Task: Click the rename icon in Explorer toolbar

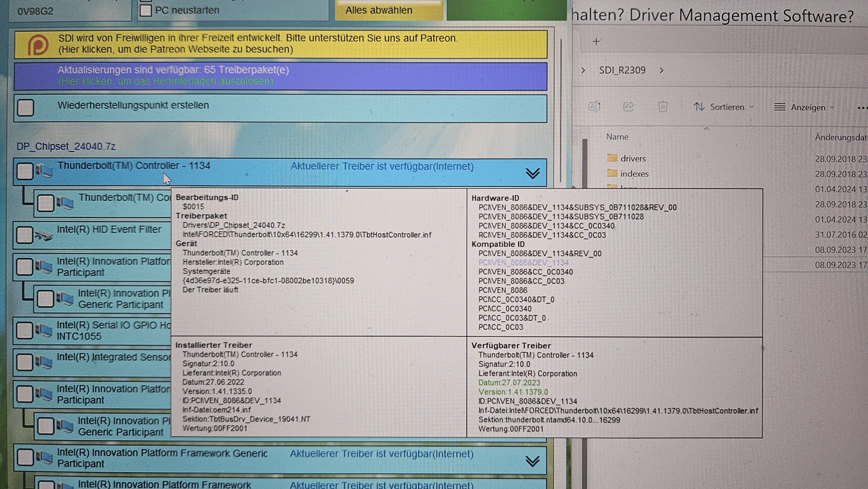Action: point(594,107)
